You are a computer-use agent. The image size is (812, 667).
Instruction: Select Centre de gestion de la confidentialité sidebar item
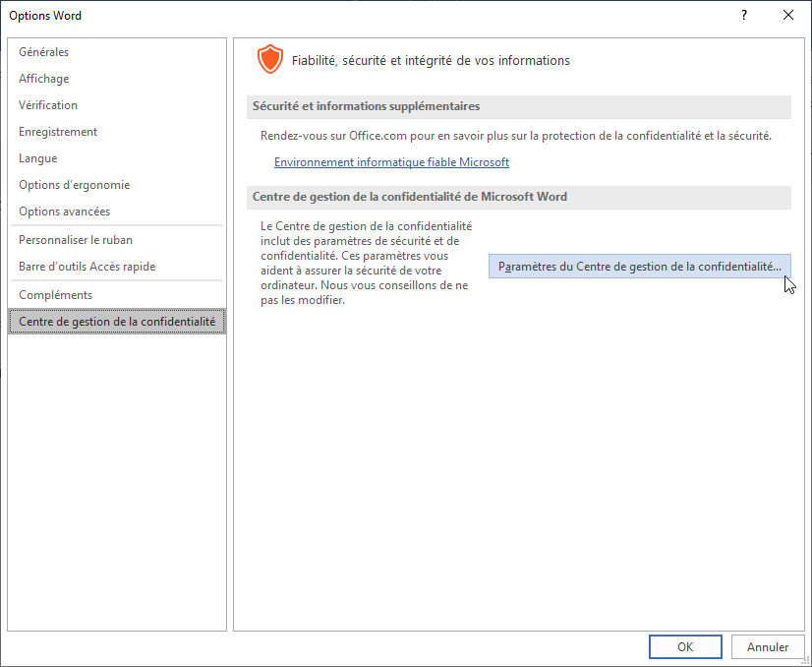click(x=116, y=322)
